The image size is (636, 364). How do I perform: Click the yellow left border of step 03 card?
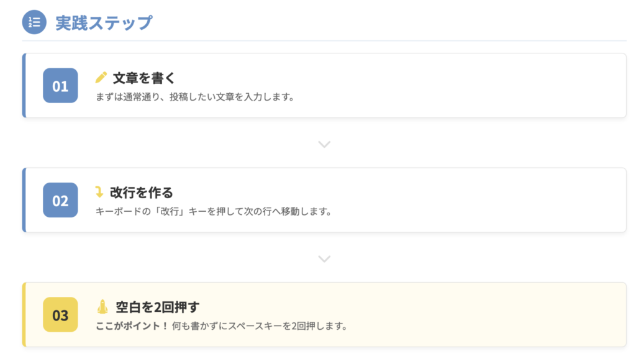tap(24, 315)
